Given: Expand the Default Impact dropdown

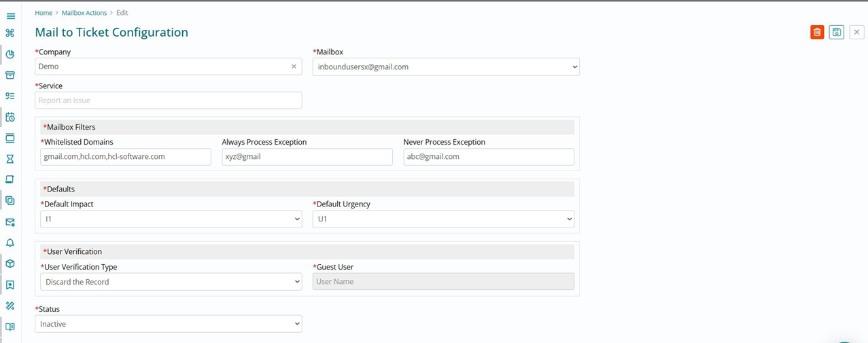Looking at the screenshot, I should coord(171,219).
